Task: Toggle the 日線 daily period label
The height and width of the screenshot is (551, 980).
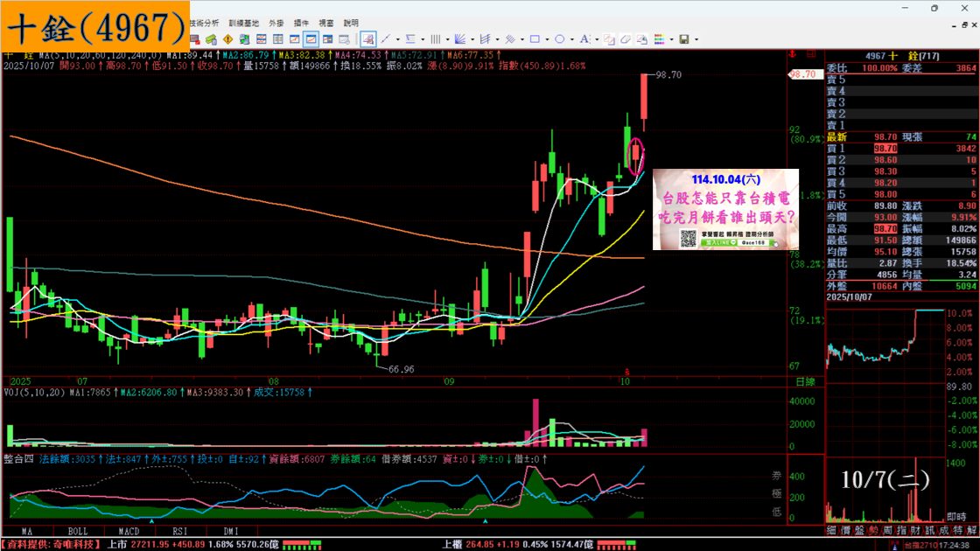Action: [x=805, y=381]
